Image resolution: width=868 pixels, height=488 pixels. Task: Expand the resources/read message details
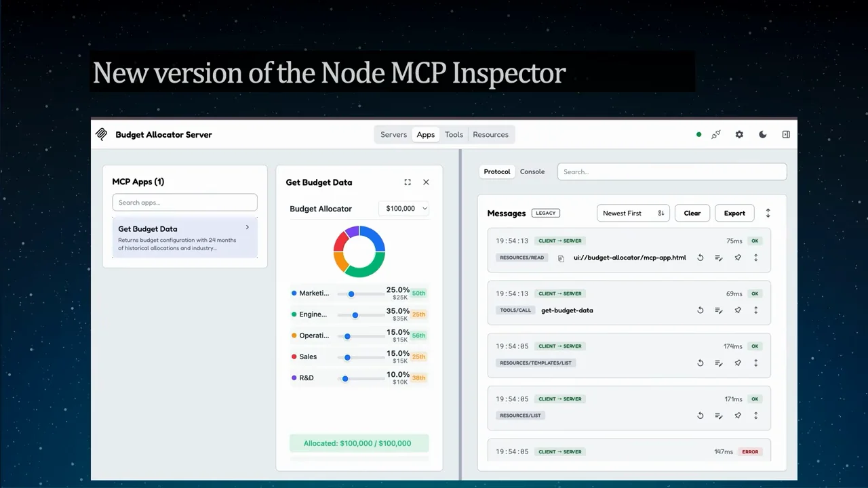pyautogui.click(x=756, y=258)
